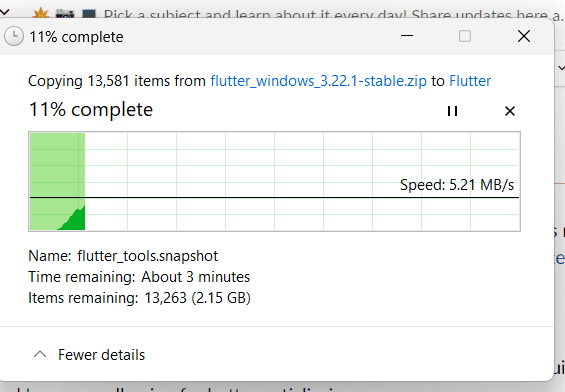
Task: Select the flutter_tools.snapshot file name text
Action: pyautogui.click(x=147, y=256)
